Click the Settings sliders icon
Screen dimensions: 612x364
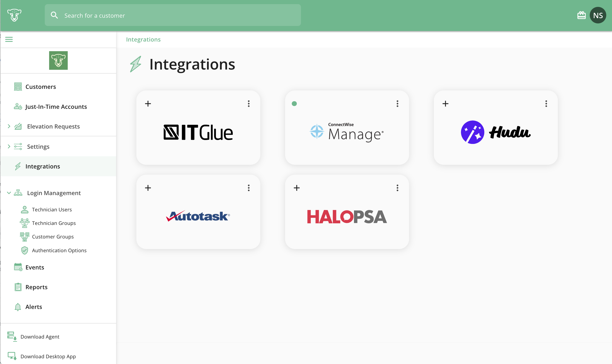(18, 146)
